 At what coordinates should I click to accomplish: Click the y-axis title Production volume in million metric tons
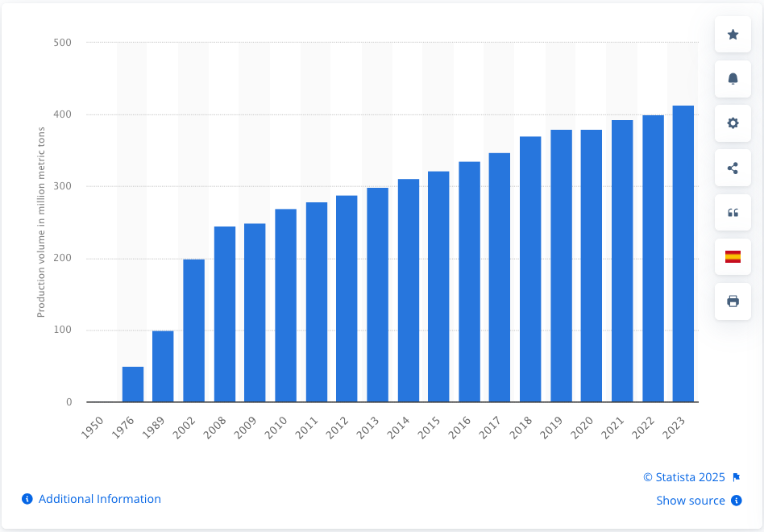coord(41,222)
